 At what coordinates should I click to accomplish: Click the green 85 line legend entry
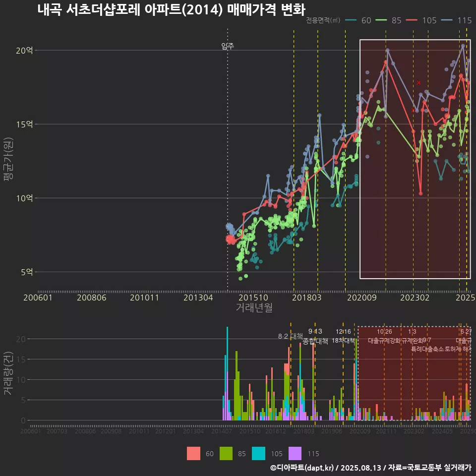pyautogui.click(x=388, y=20)
